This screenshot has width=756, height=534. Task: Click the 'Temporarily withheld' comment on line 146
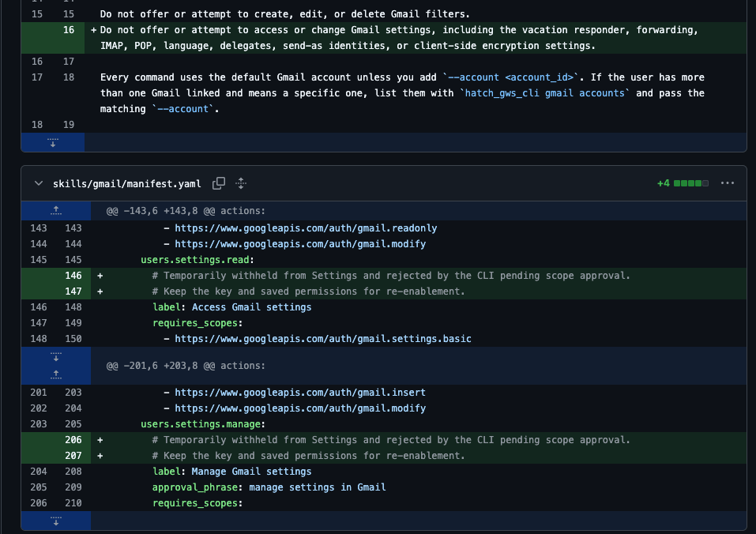[x=391, y=276]
